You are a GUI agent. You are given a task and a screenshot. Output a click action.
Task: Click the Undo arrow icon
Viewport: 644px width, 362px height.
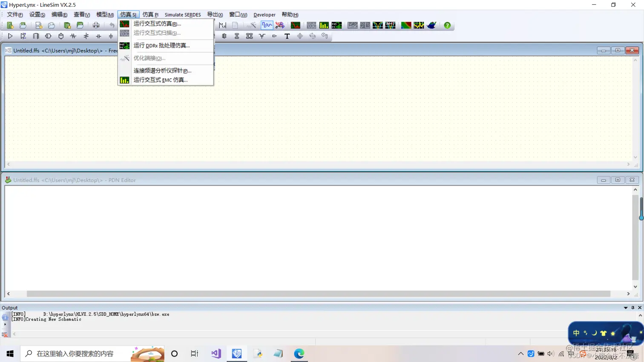(112, 26)
